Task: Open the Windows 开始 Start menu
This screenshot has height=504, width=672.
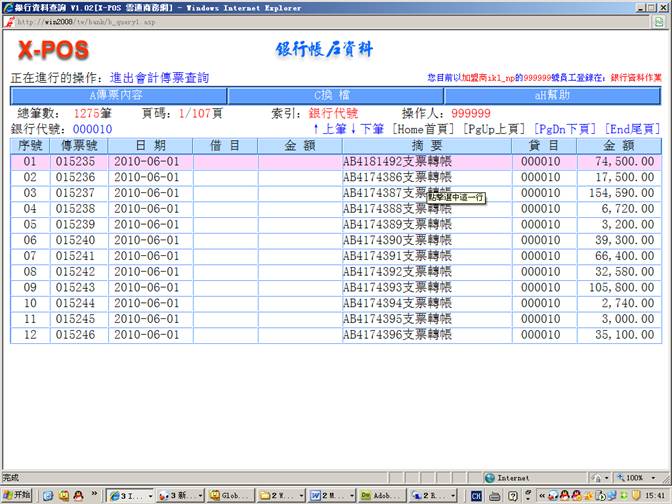Action: [x=17, y=495]
